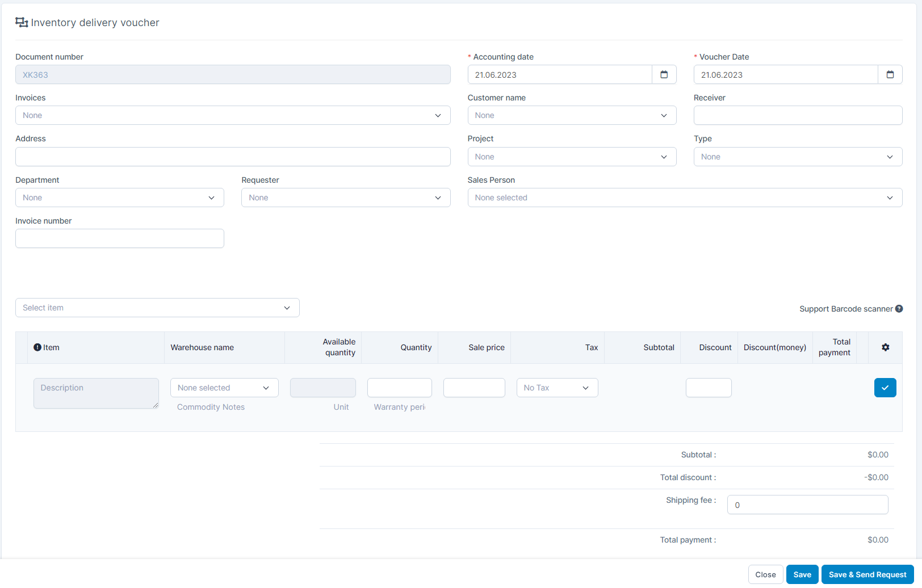The image size is (922, 588).
Task: Click the Receiver text field
Action: 797,116
